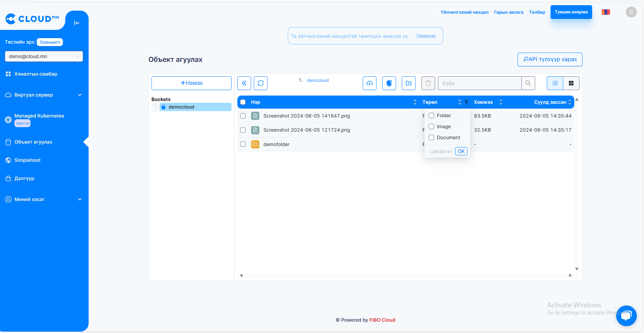
Task: Confirm the filter with OK button
Action: 461,151
